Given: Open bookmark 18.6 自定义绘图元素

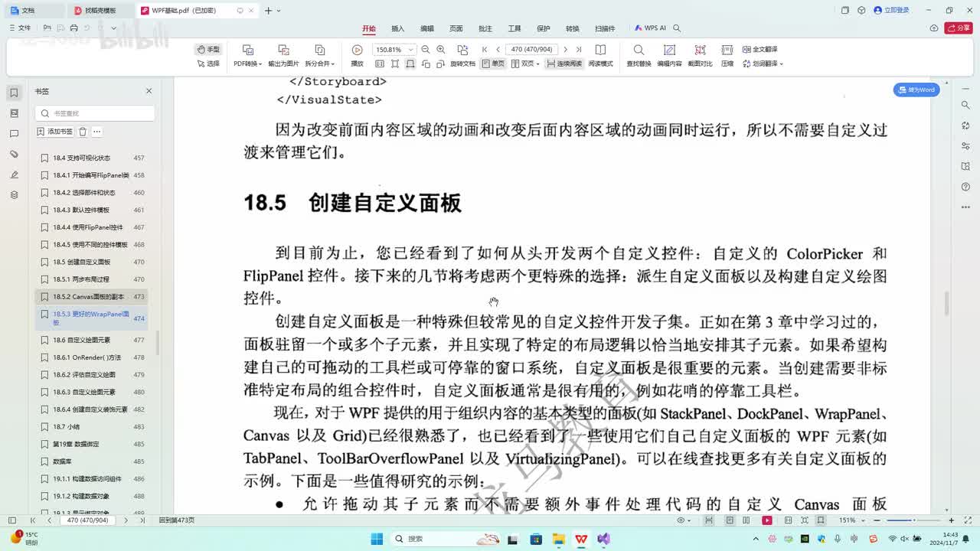Looking at the screenshot, I should tap(91, 340).
